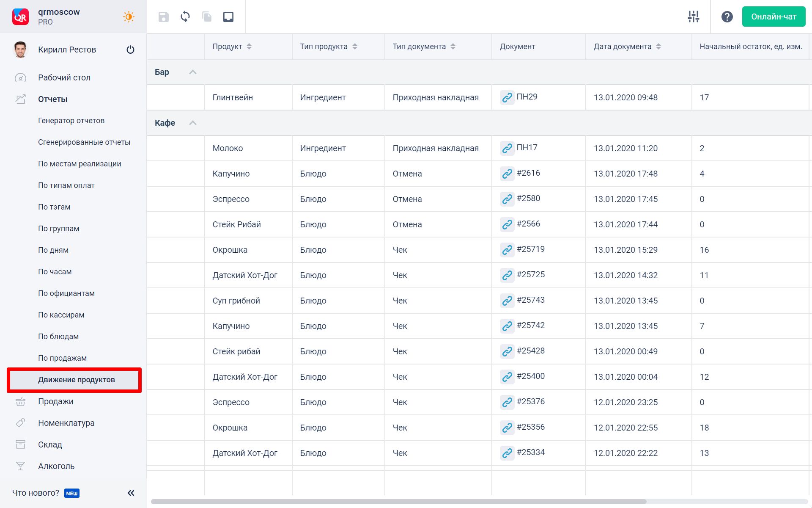Open Генератор отчетов report
812x508 pixels.
click(71, 121)
